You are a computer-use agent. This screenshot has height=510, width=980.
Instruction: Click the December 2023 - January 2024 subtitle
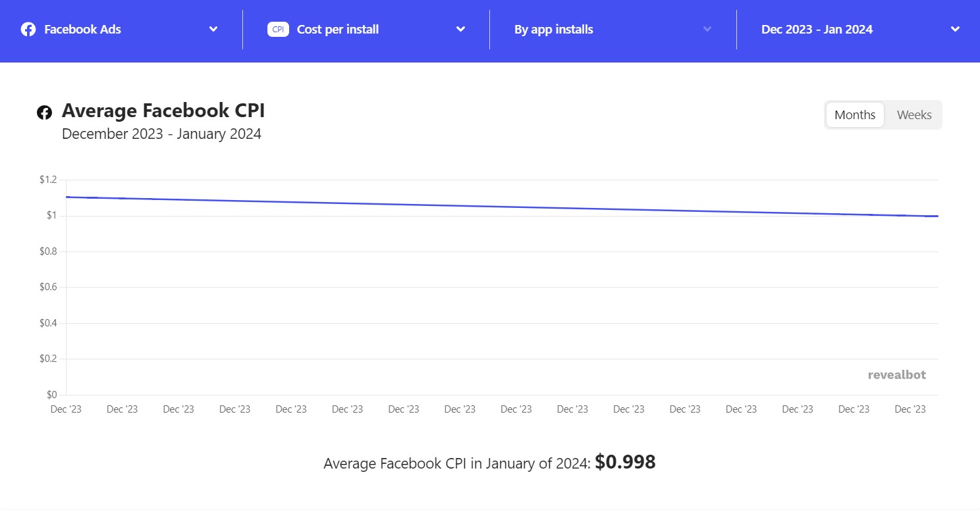[x=161, y=134]
